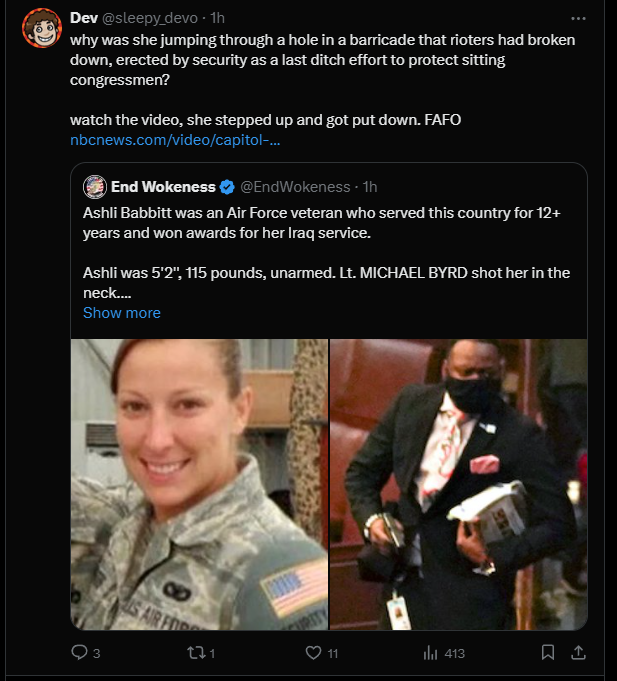Open the woman in uniform photo
This screenshot has width=617, height=681.
click(x=199, y=484)
